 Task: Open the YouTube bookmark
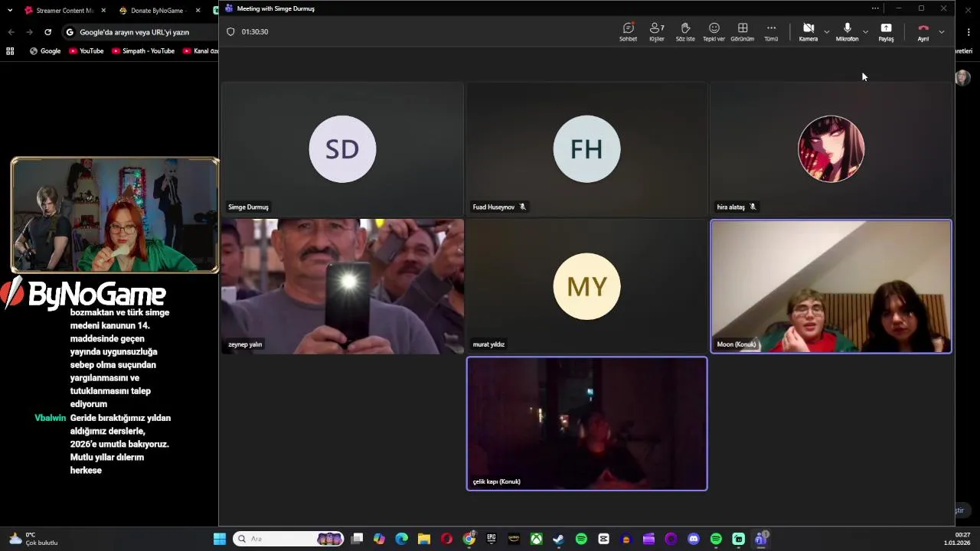coord(87,51)
